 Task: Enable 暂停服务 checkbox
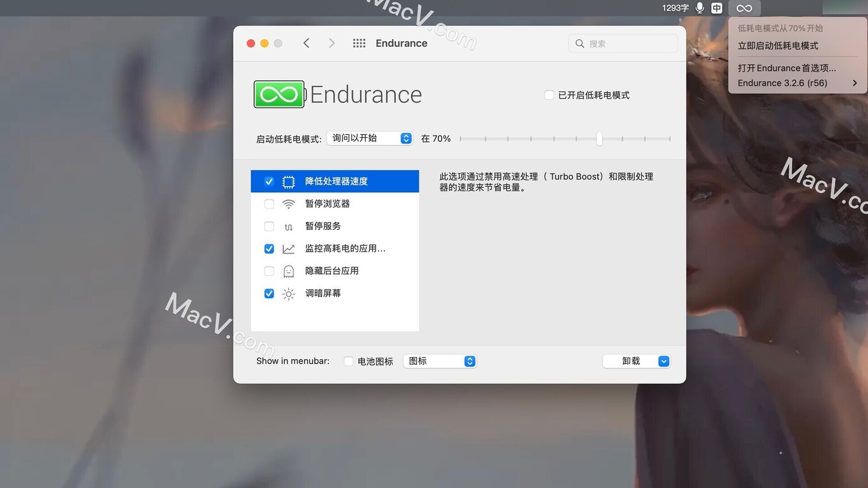click(x=269, y=226)
